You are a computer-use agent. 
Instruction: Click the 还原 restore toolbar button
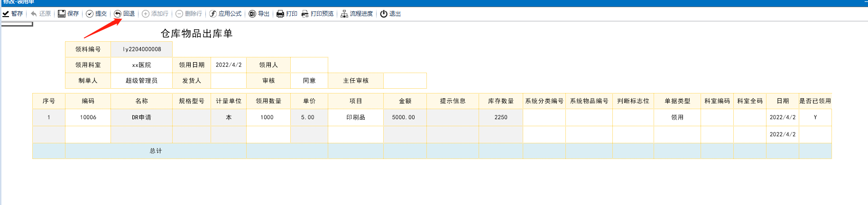click(41, 14)
